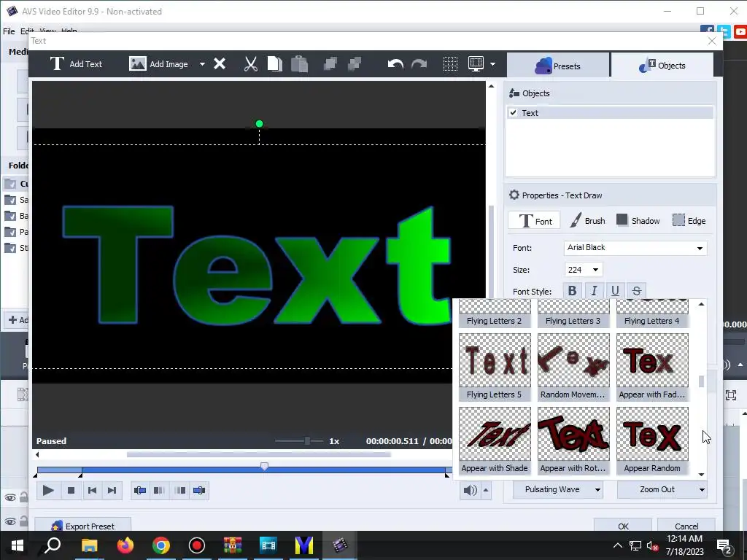Open Google Chrome from the taskbar
Screen dimensions: 747x560
point(161,545)
